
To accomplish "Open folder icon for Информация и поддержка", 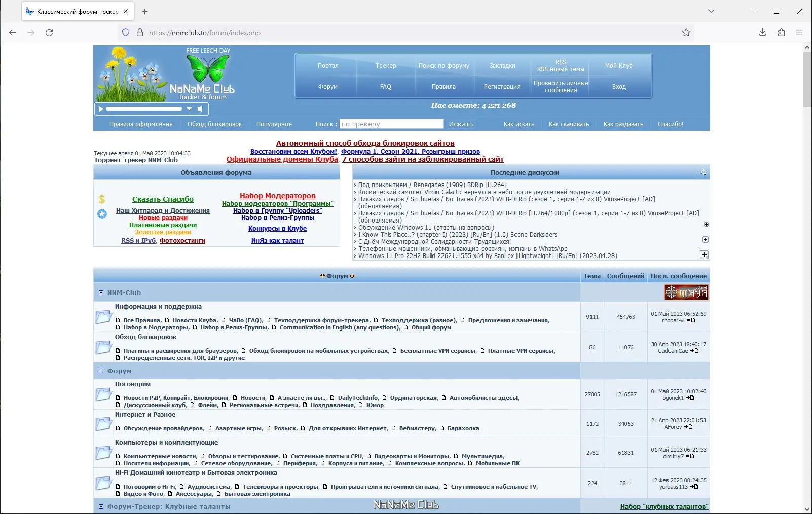I will point(103,317).
